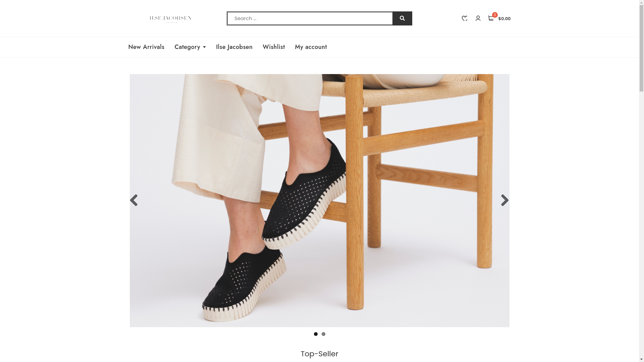Screen dimensions: 644x362
Task: Go to previous slide arrow
Action: (133, 200)
